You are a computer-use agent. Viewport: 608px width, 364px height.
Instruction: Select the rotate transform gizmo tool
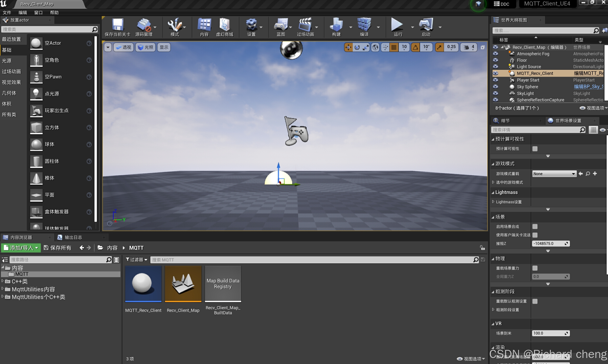pyautogui.click(x=357, y=47)
